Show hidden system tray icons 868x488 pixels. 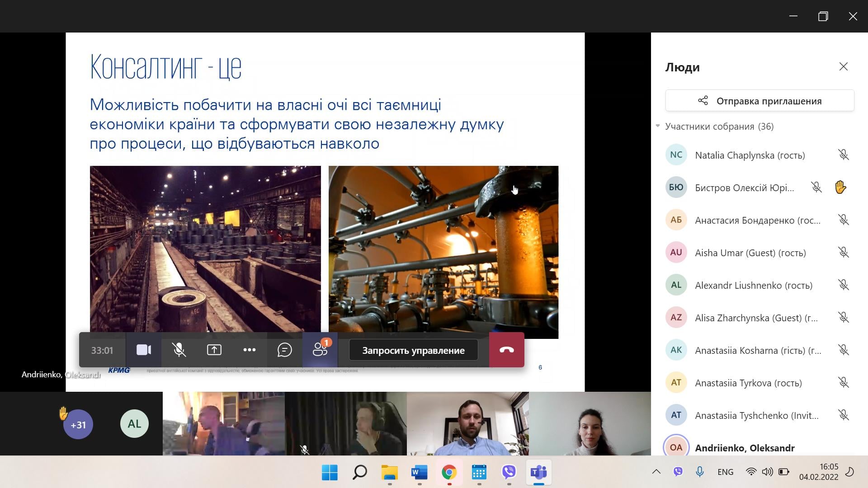tap(656, 472)
